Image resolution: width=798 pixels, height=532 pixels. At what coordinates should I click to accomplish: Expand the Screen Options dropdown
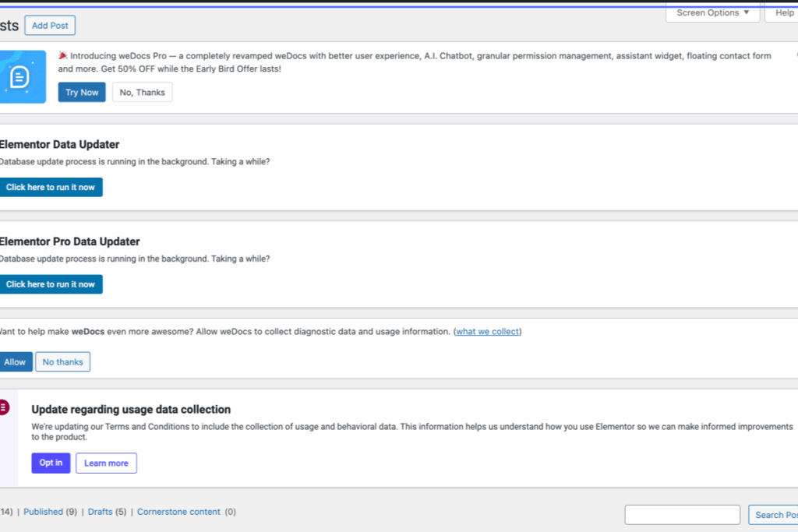(712, 12)
